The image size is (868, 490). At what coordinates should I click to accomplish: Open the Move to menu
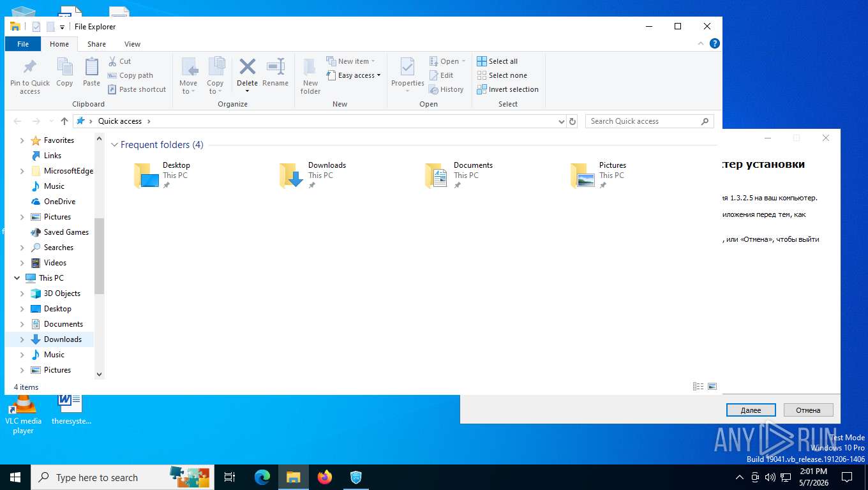tap(188, 76)
